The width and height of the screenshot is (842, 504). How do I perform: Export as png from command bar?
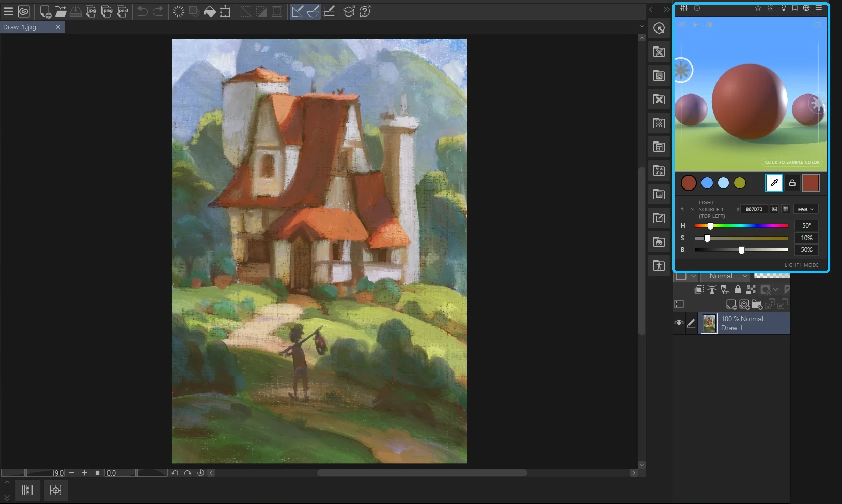click(x=107, y=11)
